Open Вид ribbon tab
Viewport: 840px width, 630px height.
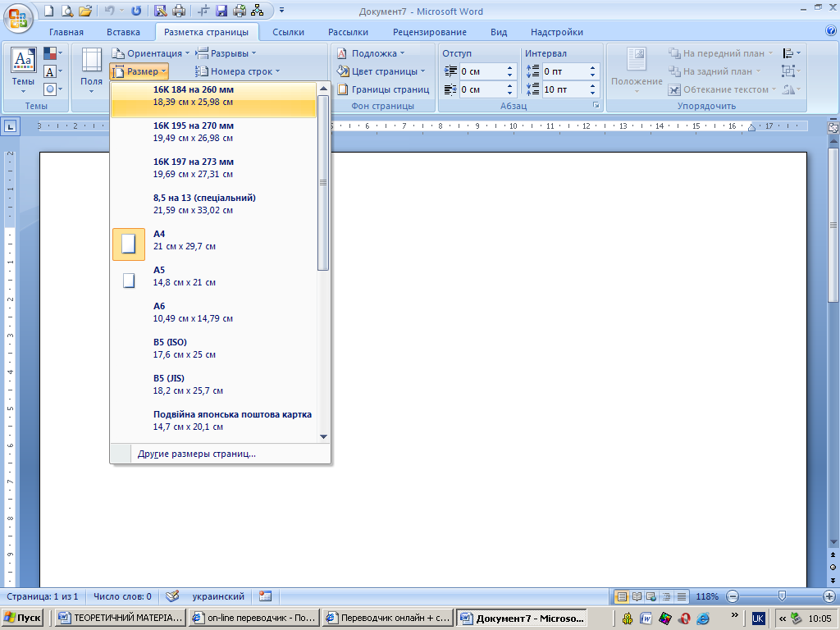pyautogui.click(x=499, y=32)
